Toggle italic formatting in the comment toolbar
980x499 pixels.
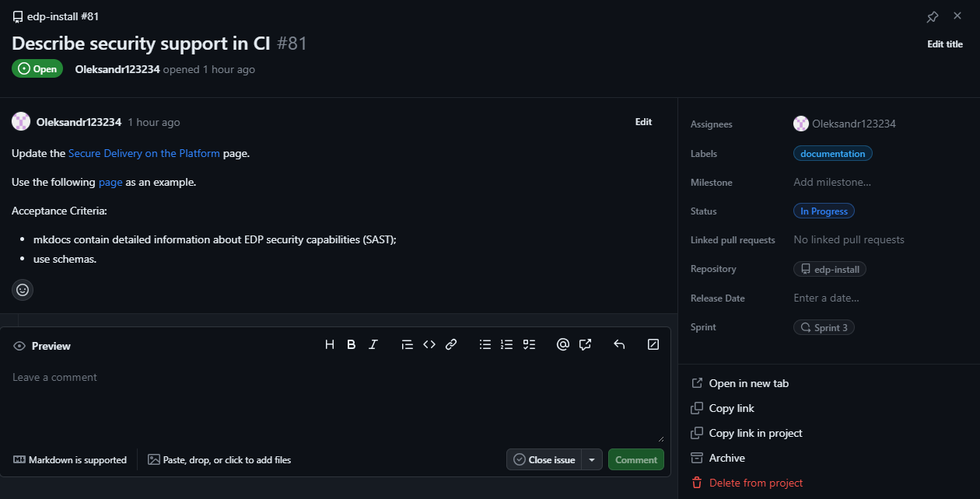pos(373,344)
